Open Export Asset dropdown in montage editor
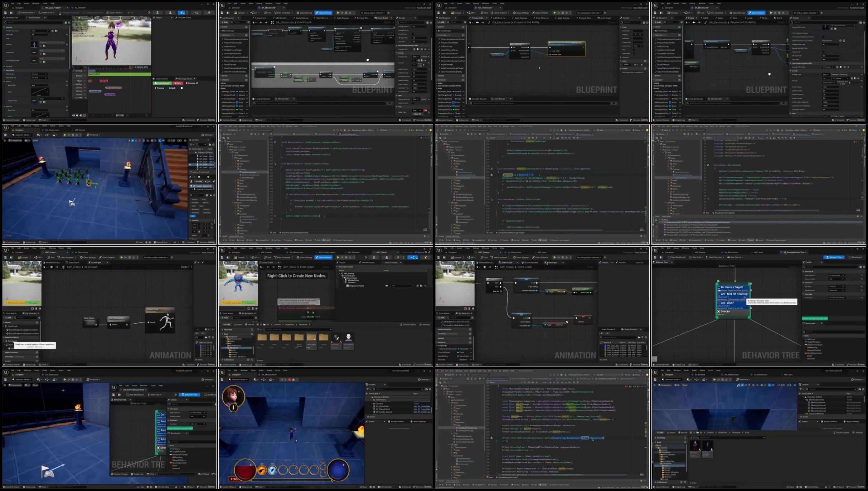The width and height of the screenshot is (868, 491). point(115,13)
